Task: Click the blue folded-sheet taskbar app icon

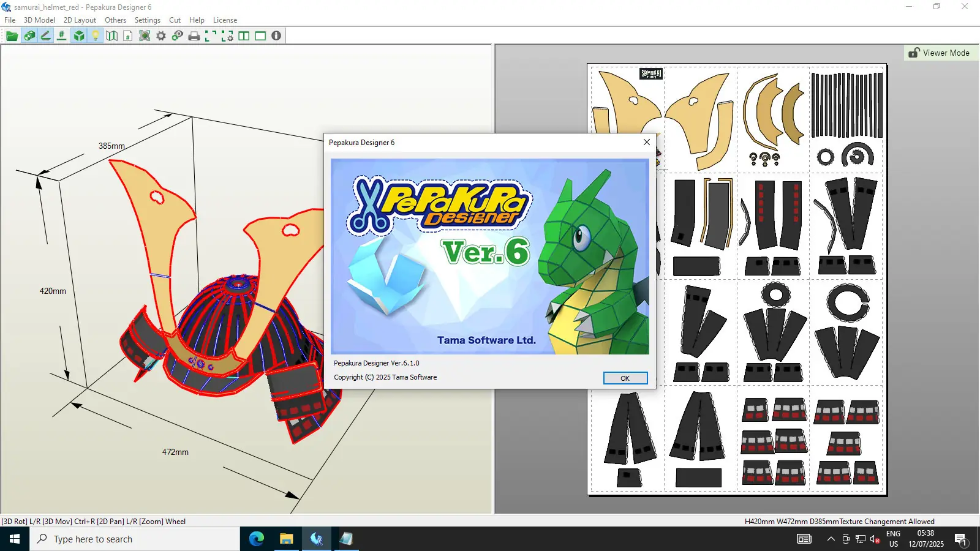Action: point(346,539)
